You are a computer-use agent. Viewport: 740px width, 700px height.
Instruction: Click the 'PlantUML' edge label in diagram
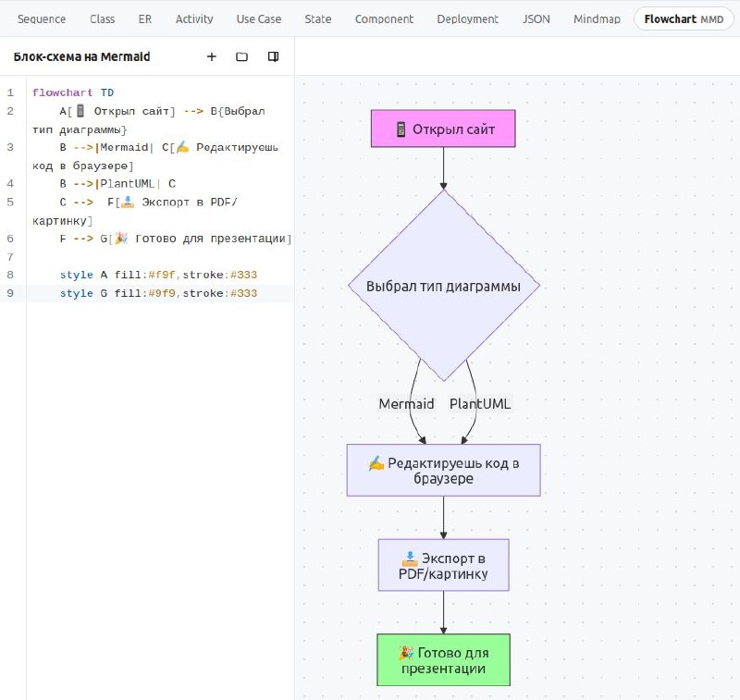480,404
